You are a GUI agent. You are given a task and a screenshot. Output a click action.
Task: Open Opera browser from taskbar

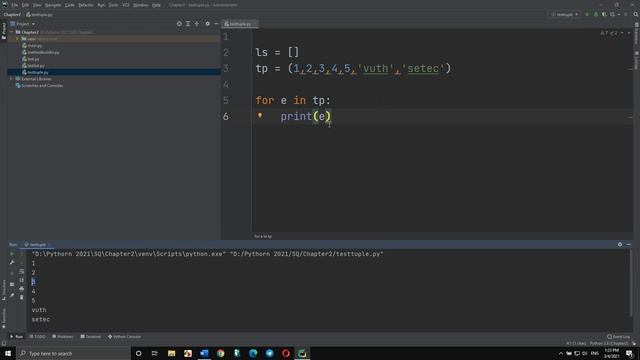click(x=286, y=353)
